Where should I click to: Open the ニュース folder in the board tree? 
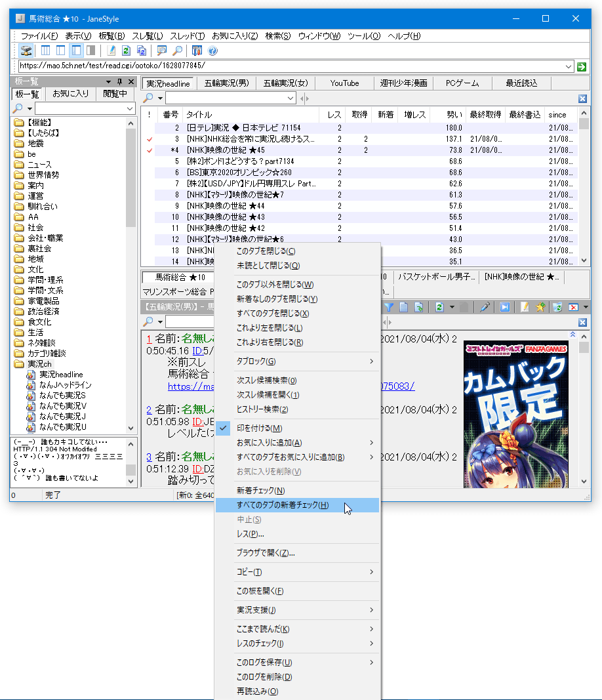pos(39,165)
